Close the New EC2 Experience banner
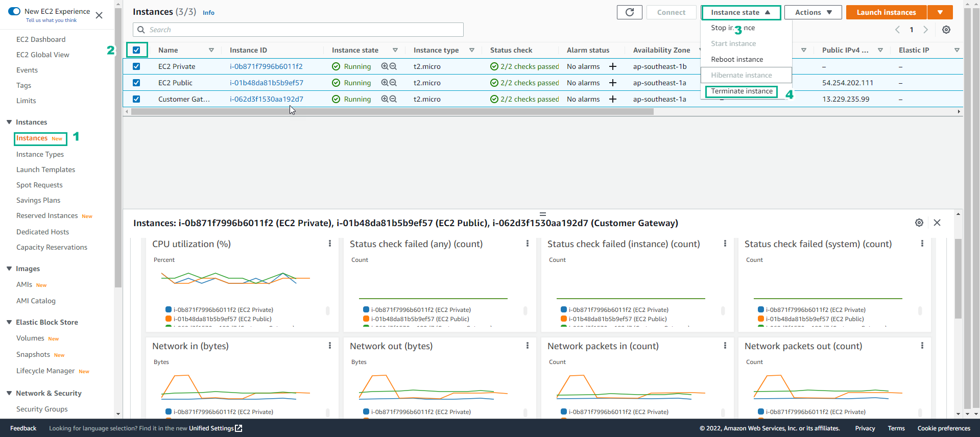980x437 pixels. [99, 15]
